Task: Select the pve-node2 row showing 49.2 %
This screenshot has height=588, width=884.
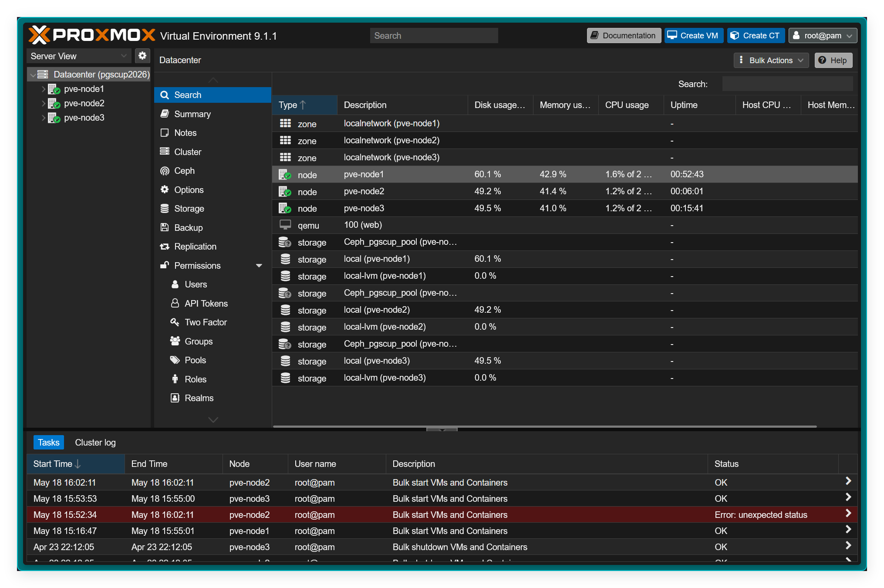Action: [x=565, y=191]
